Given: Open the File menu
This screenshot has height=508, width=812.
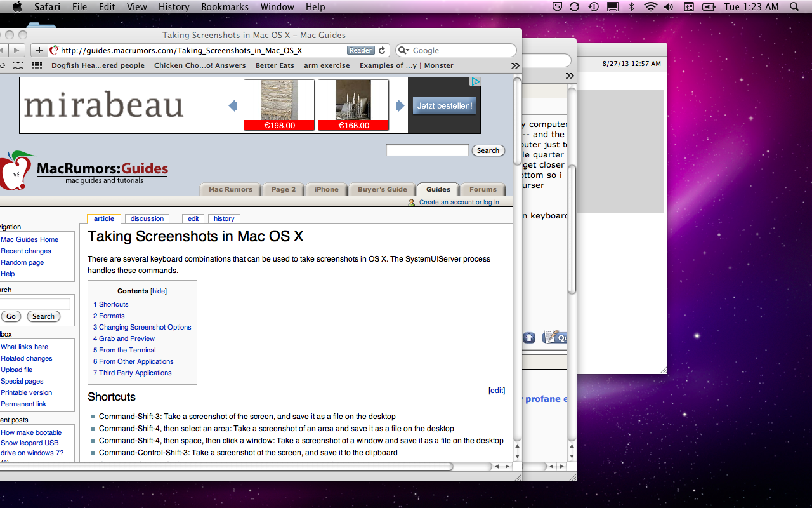Looking at the screenshot, I should tap(79, 7).
